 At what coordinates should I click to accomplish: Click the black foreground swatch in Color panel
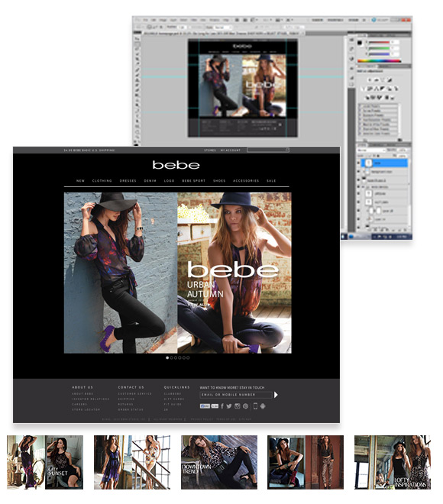click(360, 43)
